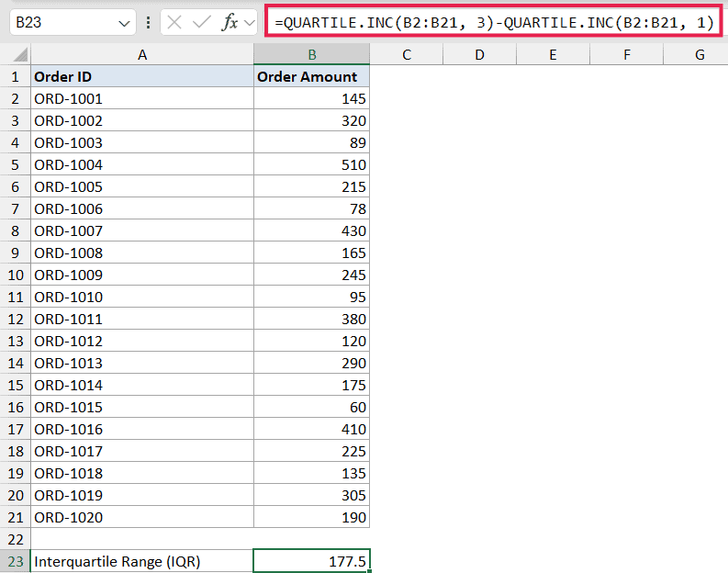Select the order amount 89
728x573 pixels.
311,142
